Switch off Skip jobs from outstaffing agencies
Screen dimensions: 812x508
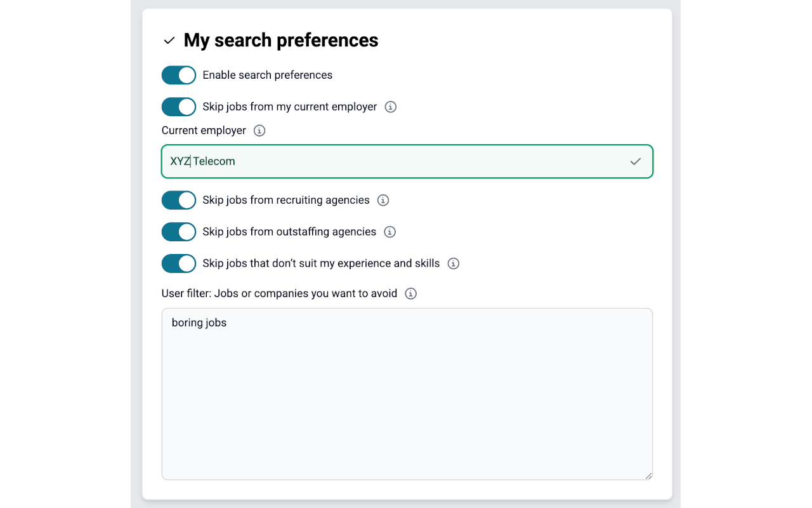click(x=179, y=232)
